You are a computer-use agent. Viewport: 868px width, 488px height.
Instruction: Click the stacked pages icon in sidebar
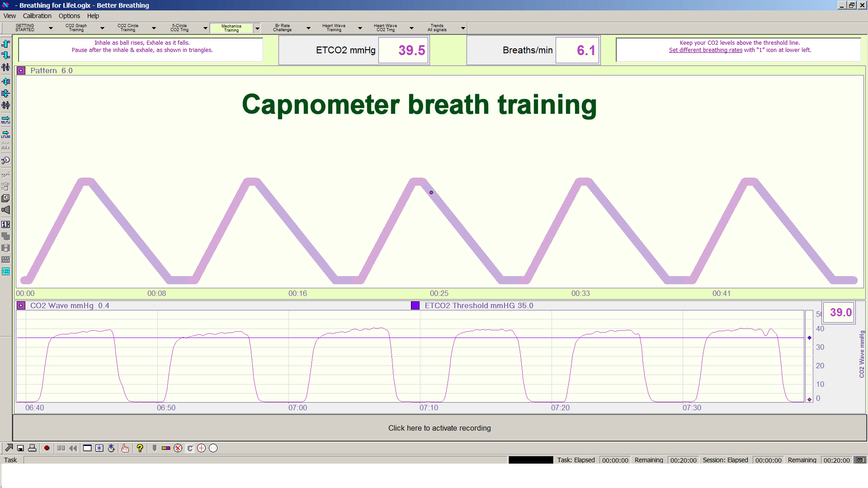(6, 198)
